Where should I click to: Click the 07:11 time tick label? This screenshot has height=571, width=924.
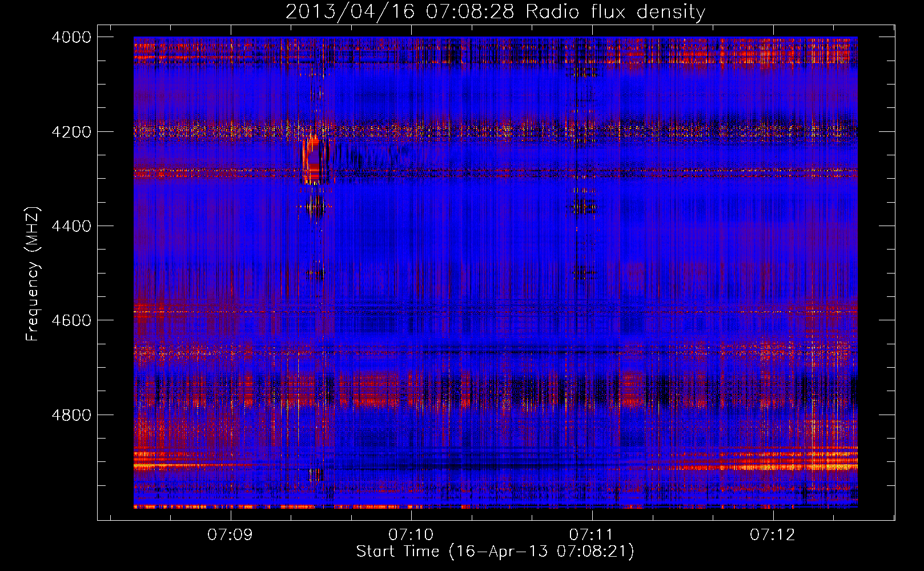[x=592, y=534]
